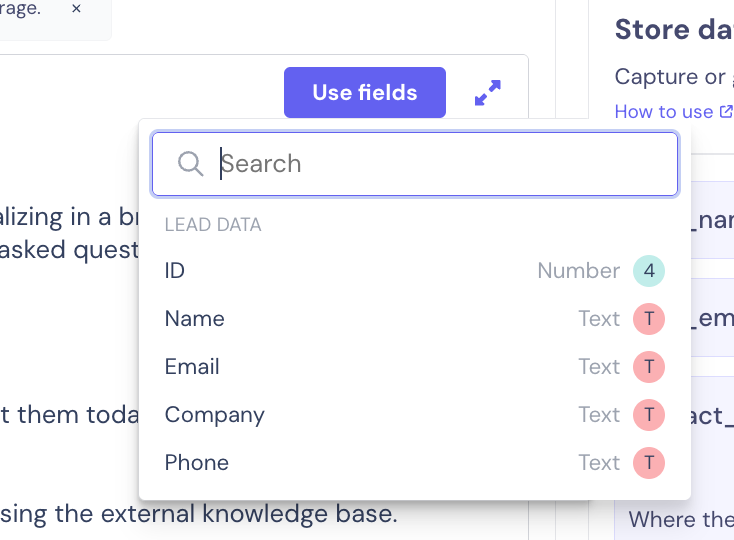
Task: Click the LEAD DATA section header
Action: 213,225
